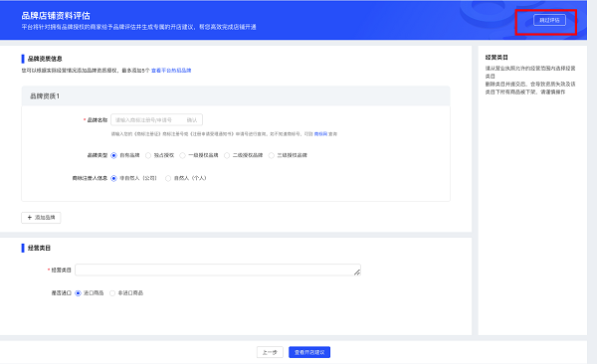Click the 添加品牌 add brand button
The height and width of the screenshot is (364, 597).
click(41, 218)
